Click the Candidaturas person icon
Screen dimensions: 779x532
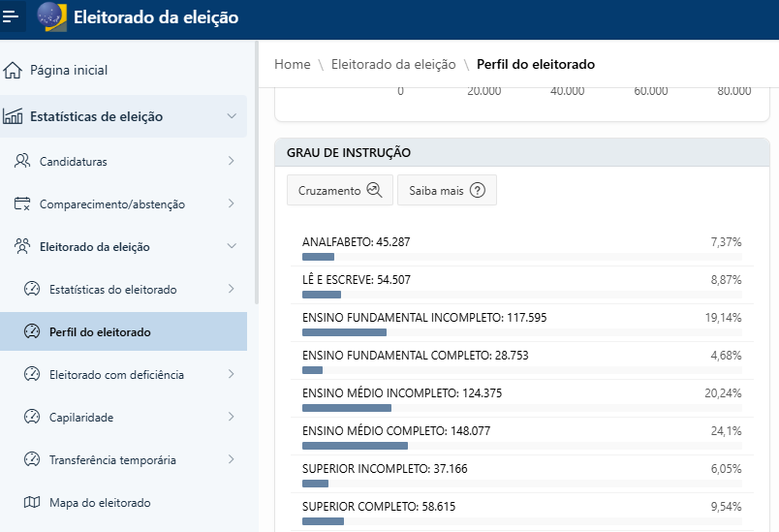[x=22, y=161]
